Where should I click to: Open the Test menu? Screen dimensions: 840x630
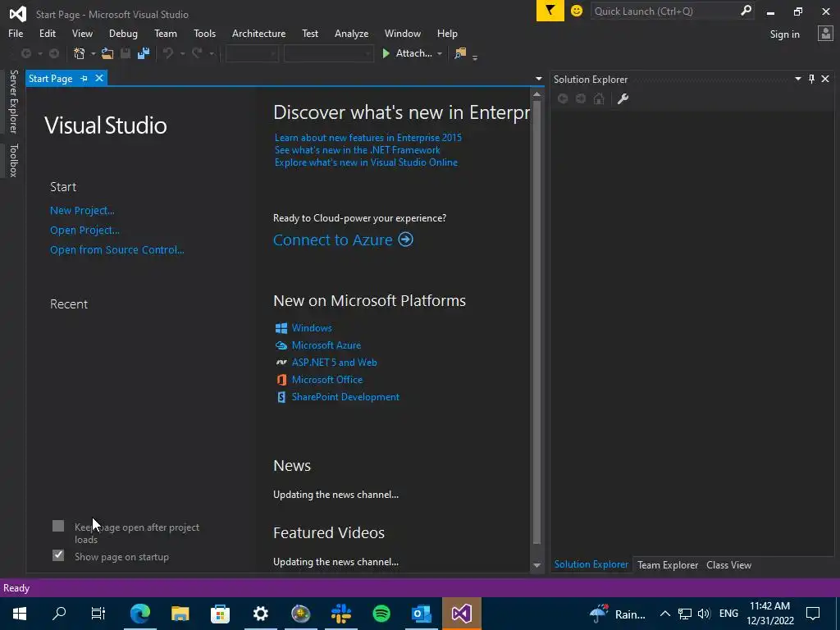[310, 33]
